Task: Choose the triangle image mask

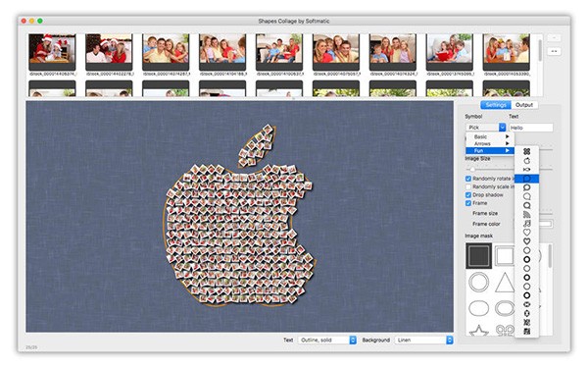Action: point(505,283)
